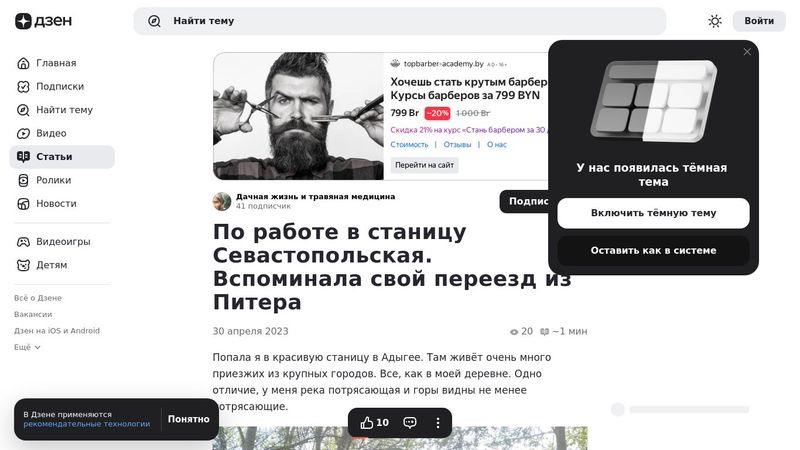Toggle the sun theme switcher icon

coord(715,21)
